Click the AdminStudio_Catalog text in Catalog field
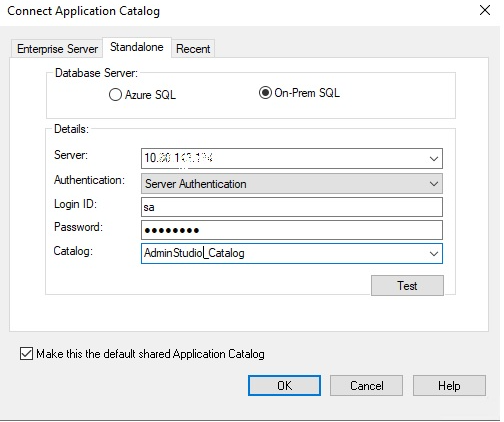504x422 pixels. click(x=194, y=253)
